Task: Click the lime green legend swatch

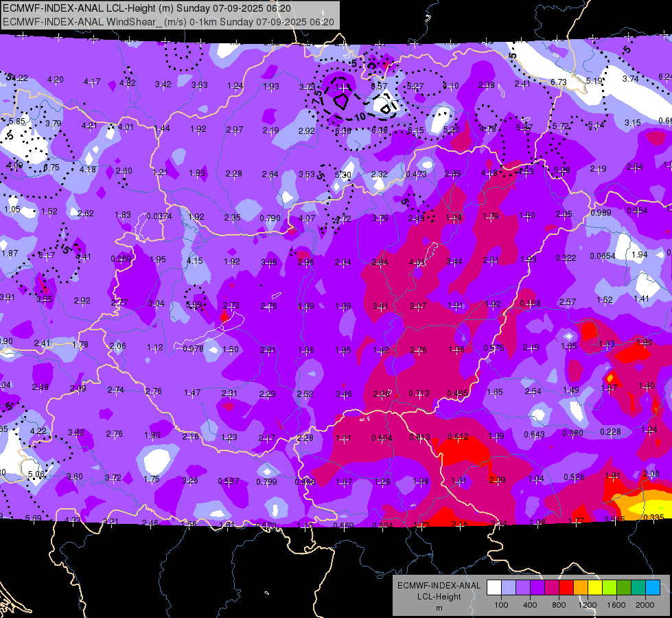Action: (x=610, y=588)
